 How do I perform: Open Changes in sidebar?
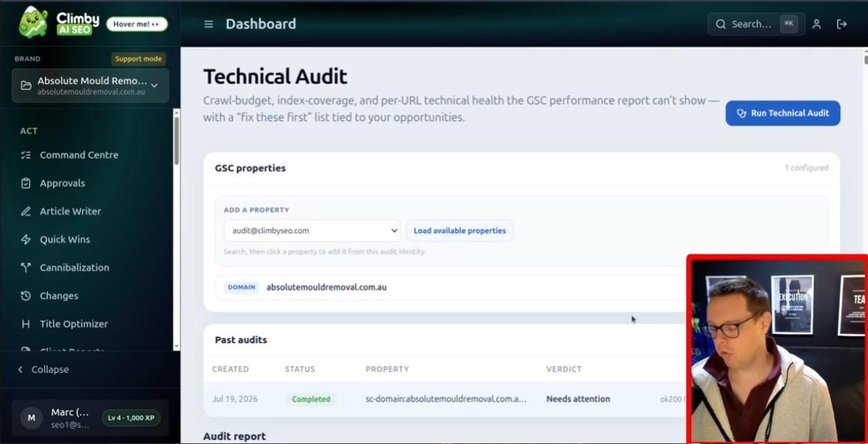[x=59, y=296]
